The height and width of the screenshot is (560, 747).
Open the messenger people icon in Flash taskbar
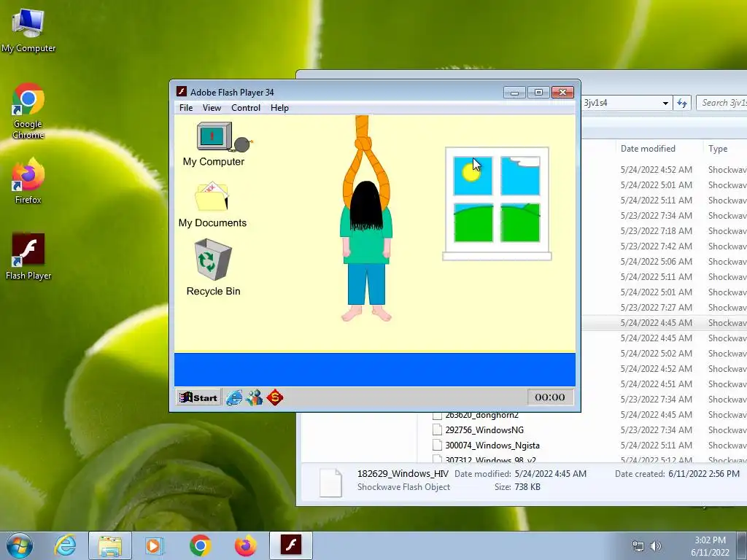click(x=255, y=397)
